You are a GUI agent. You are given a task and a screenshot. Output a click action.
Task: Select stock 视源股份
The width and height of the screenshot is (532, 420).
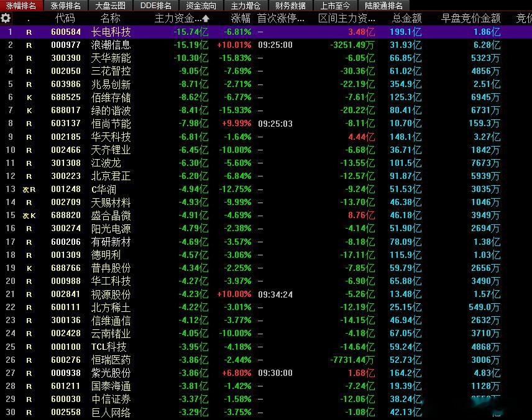(111, 294)
